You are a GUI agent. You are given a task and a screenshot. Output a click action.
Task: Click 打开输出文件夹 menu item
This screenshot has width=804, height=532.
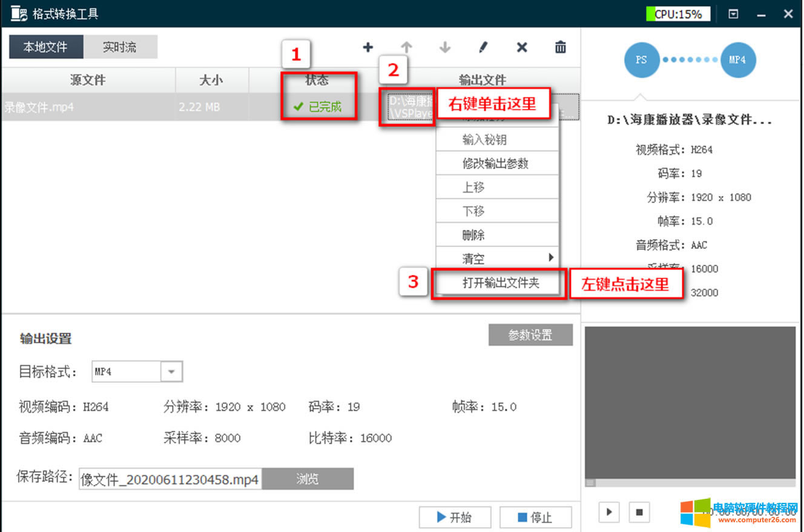[x=497, y=283]
